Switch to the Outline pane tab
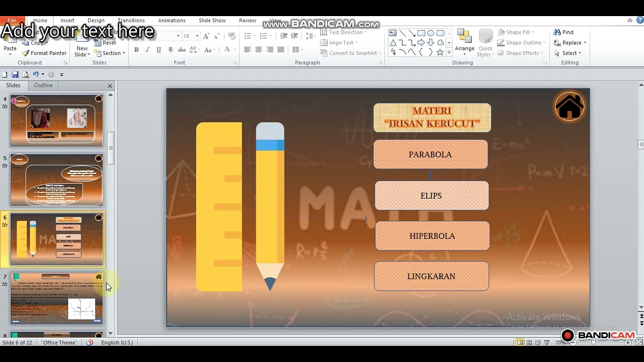Screen dimensions: 644x362 (43, 85)
